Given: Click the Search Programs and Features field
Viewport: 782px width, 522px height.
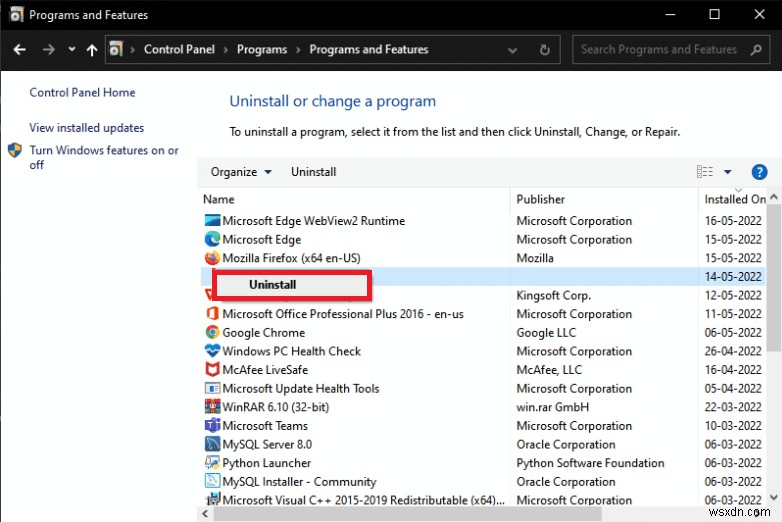Looking at the screenshot, I should tap(660, 49).
